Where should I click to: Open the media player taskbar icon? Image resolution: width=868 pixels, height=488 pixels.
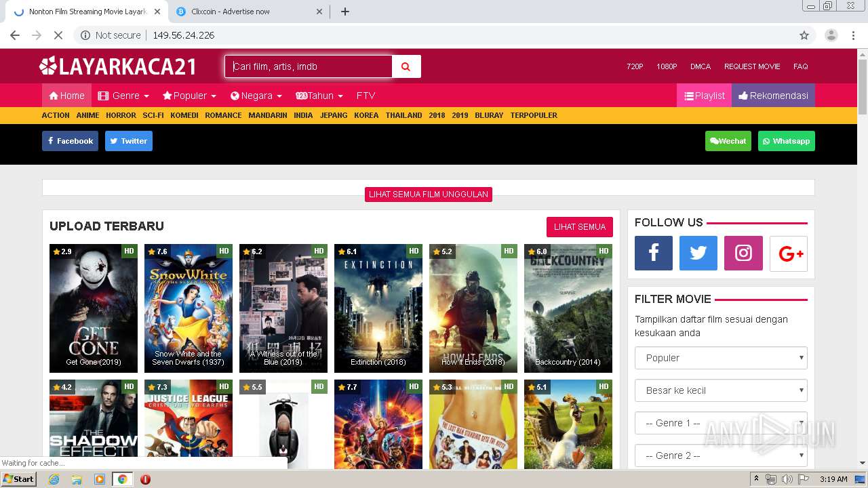(100, 479)
